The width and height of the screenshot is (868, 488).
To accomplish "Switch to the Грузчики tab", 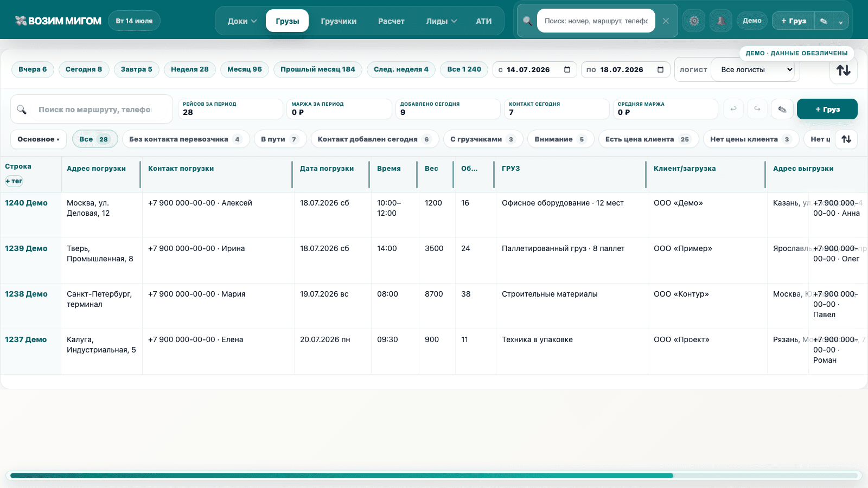I will pos(339,21).
